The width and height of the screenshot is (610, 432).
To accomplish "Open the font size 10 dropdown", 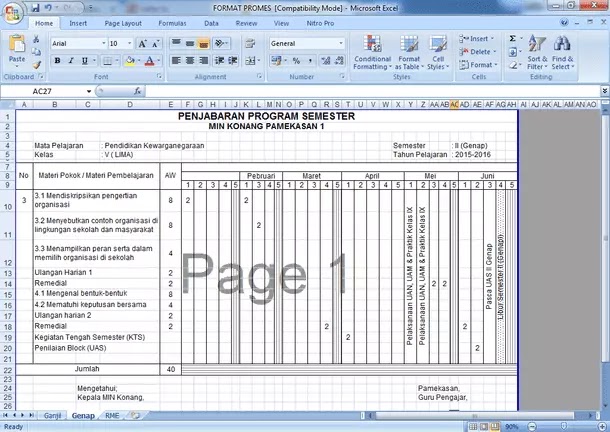I will pyautogui.click(x=130, y=43).
